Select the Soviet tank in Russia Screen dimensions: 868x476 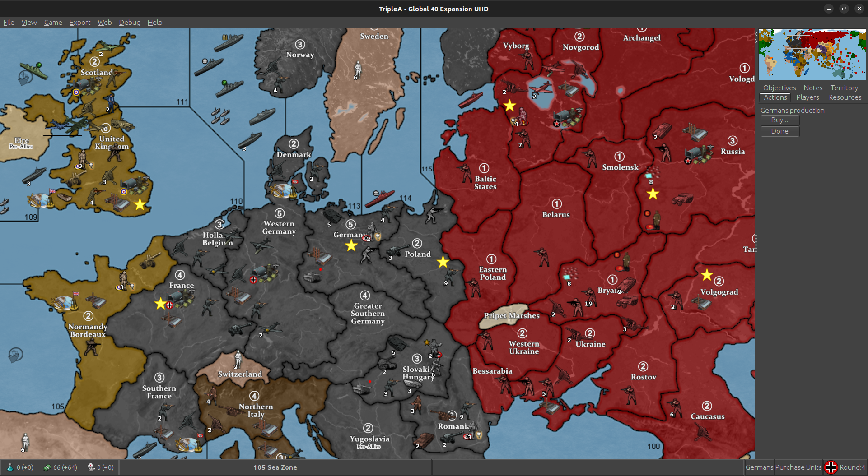click(662, 131)
